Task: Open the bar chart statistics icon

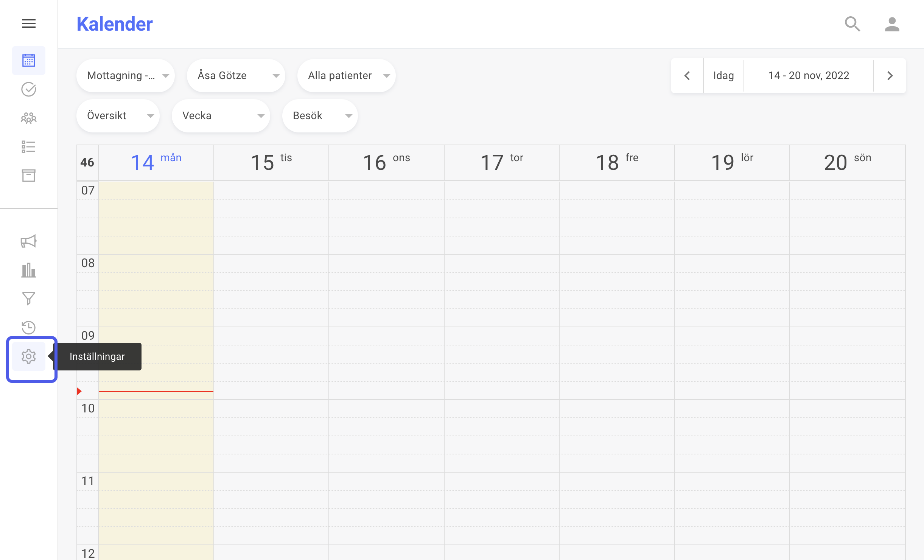Action: [x=29, y=270]
